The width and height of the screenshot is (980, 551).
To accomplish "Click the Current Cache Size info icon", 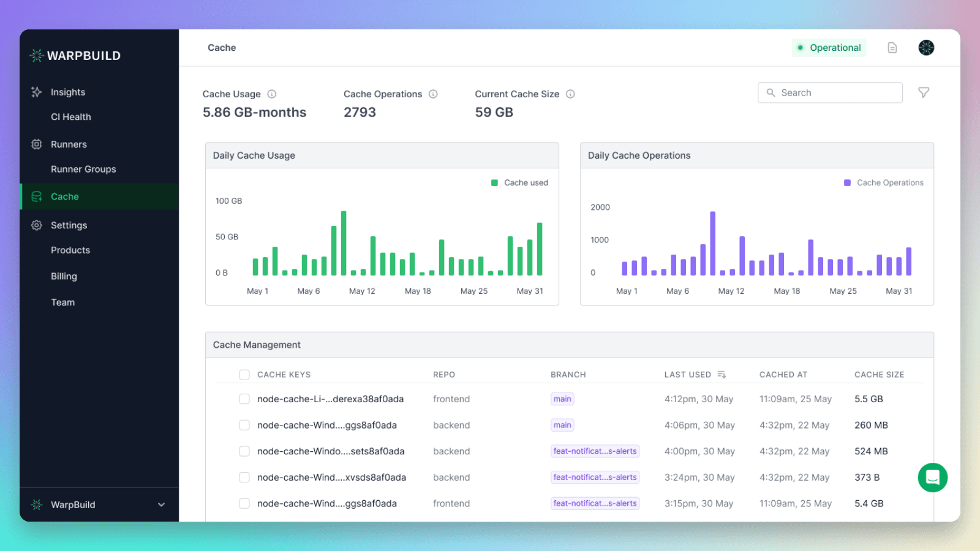I will click(570, 94).
